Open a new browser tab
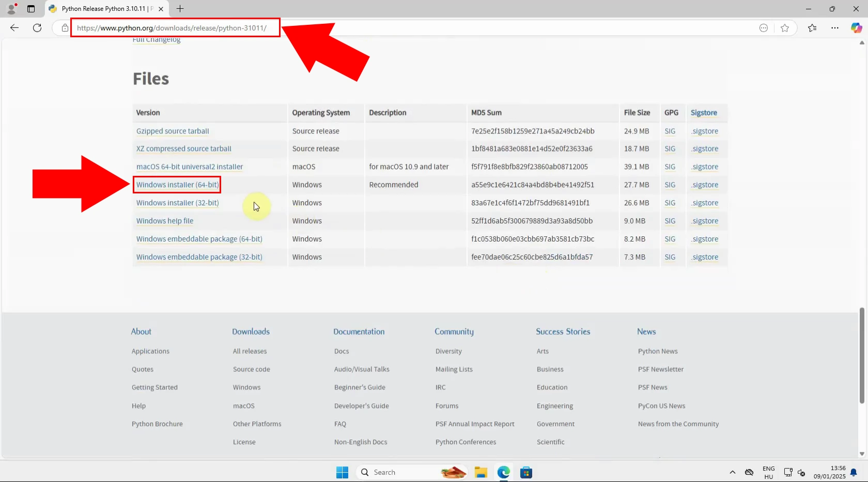Screen dimensions: 868x482 (180, 9)
